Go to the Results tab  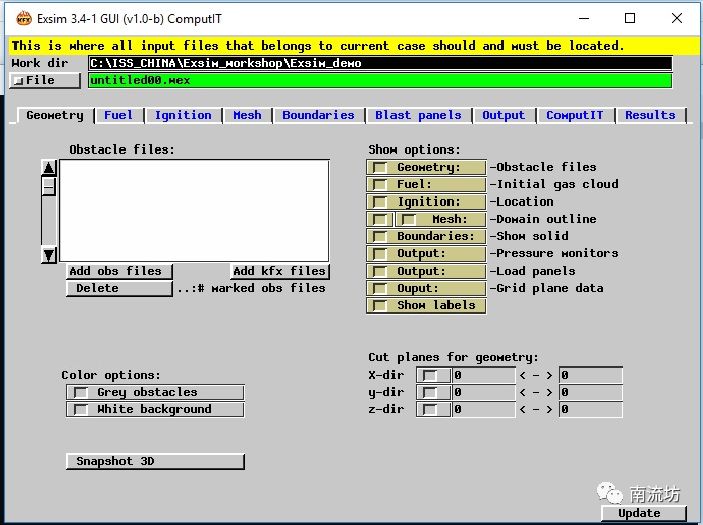(650, 115)
